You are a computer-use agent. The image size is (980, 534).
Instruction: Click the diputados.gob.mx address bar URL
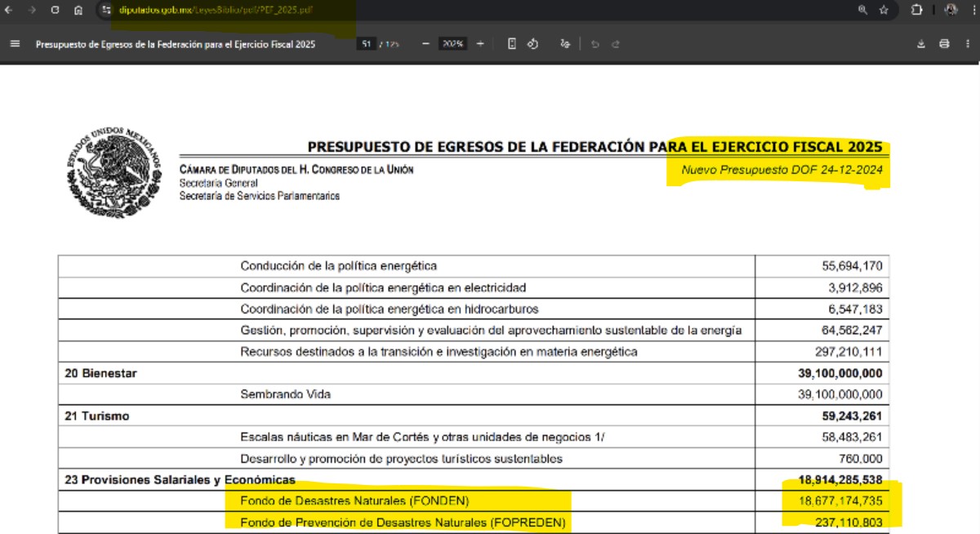pyautogui.click(x=216, y=11)
